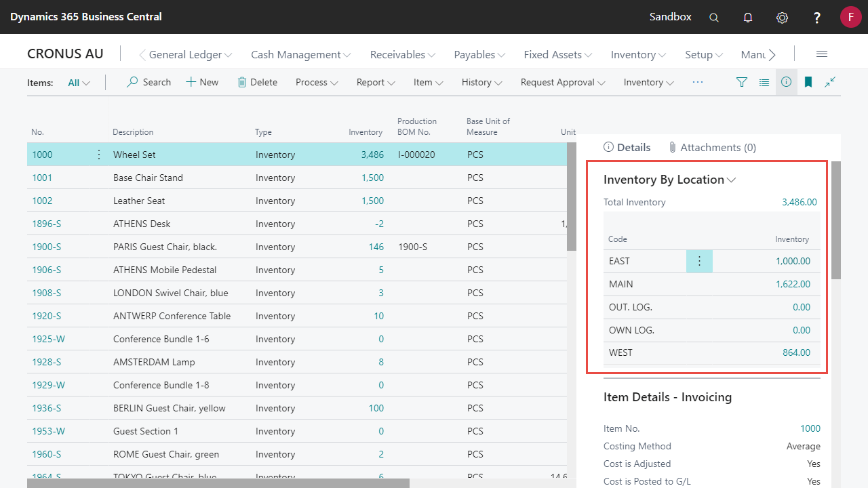Go to CRONUS AU home
Image resolution: width=868 pixels, height=488 pixels.
pyautogui.click(x=65, y=54)
